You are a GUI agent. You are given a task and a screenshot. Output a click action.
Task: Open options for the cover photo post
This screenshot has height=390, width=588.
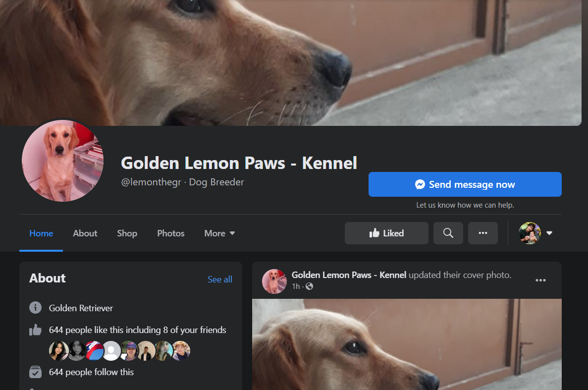coord(540,280)
